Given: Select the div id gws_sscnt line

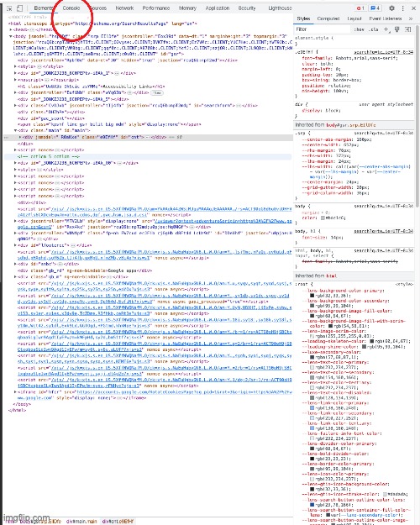Looking at the screenshot, I should coord(51,118).
